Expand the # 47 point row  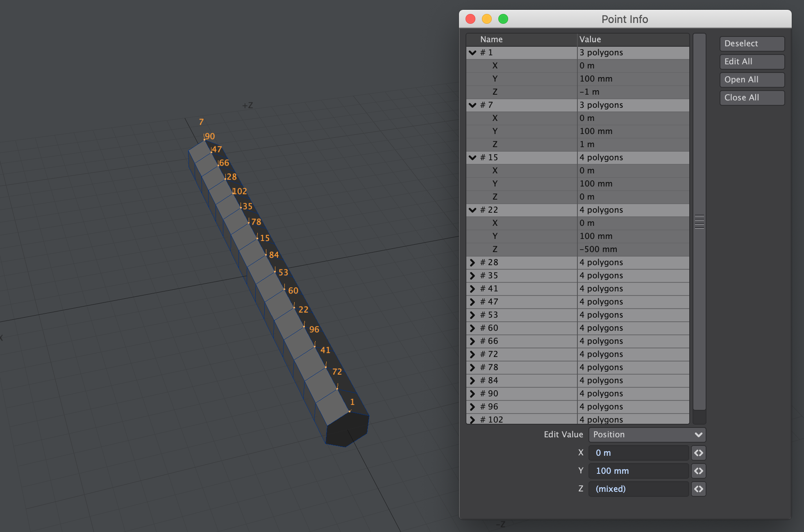coord(472,302)
